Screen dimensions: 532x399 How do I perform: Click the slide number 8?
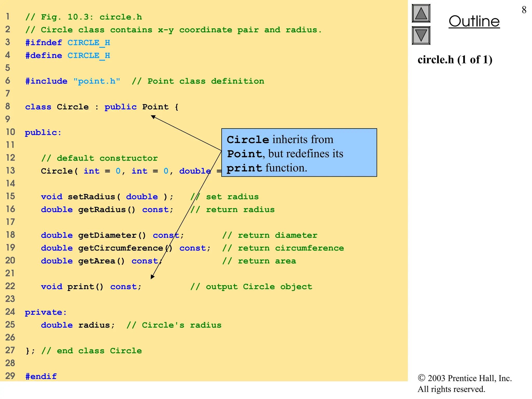tap(524, 10)
